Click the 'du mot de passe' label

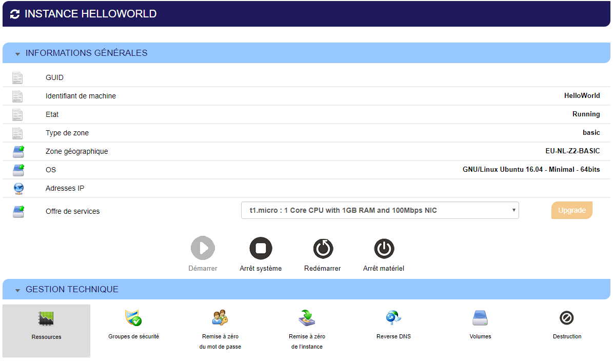(220, 347)
